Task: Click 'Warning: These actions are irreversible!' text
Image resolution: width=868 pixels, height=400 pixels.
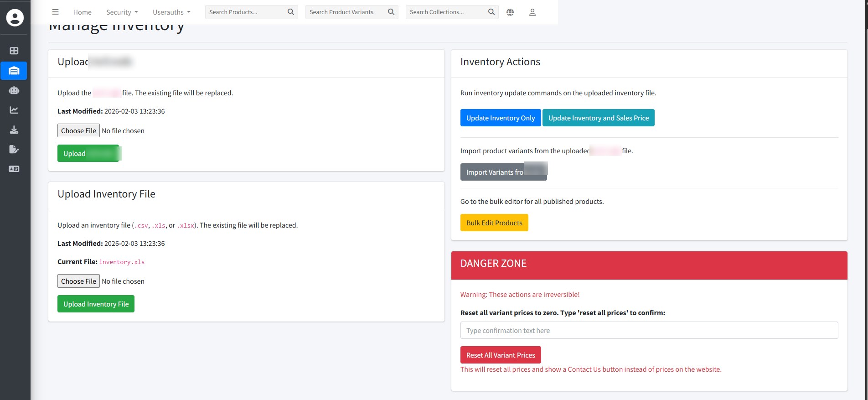Action: [520, 295]
